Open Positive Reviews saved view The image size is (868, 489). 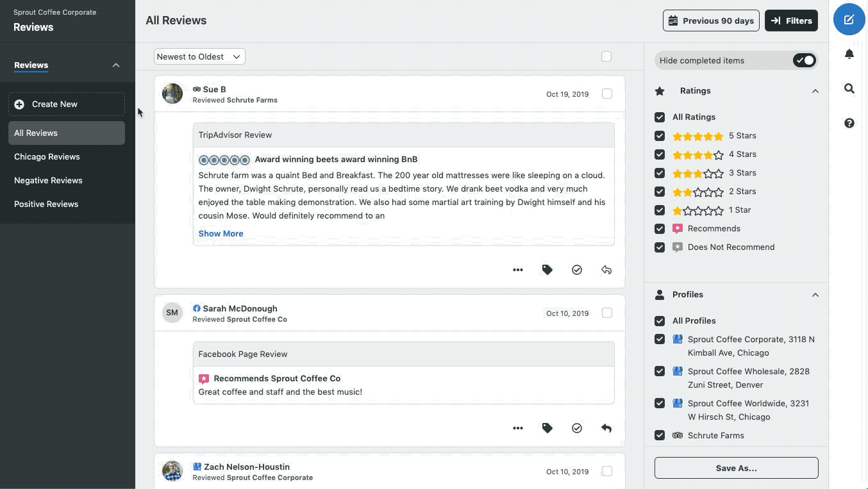[x=67, y=204]
